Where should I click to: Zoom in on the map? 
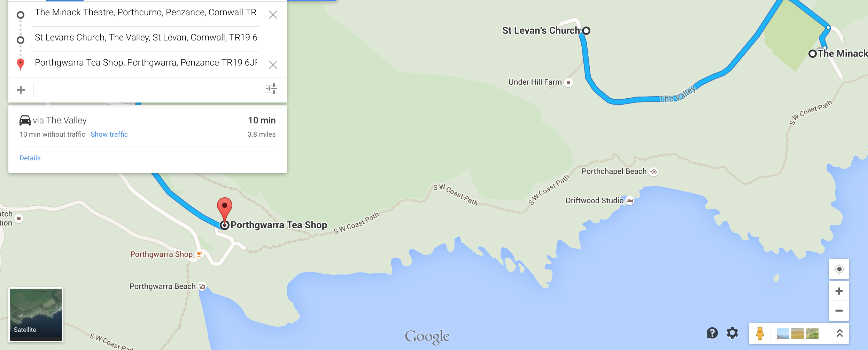[839, 291]
